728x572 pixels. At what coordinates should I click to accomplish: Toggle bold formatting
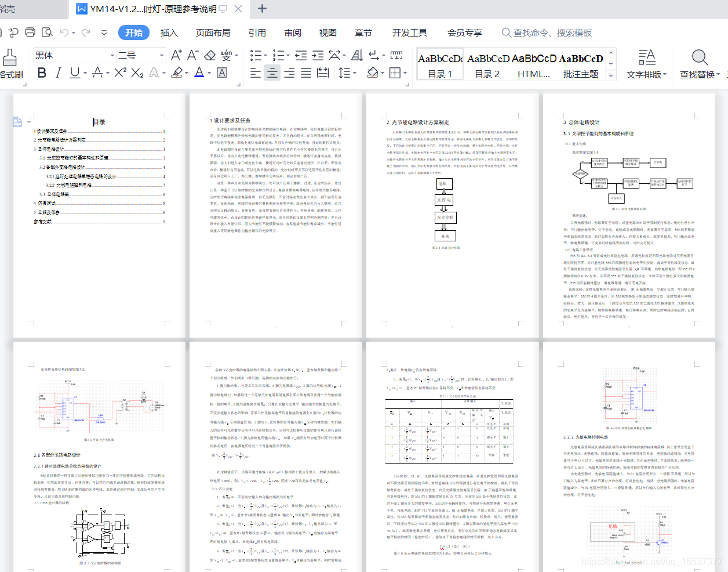click(x=42, y=73)
